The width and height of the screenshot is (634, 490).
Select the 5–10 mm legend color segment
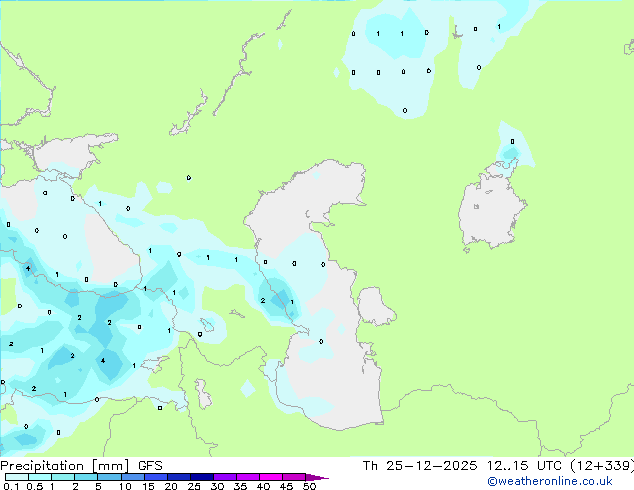109,477
